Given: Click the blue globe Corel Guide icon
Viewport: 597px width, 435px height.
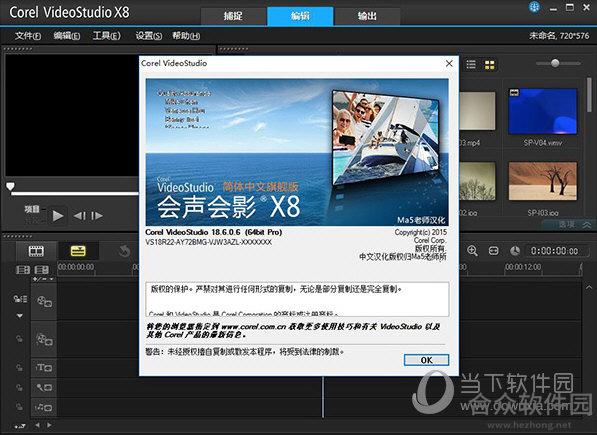Looking at the screenshot, I should tap(535, 7).
